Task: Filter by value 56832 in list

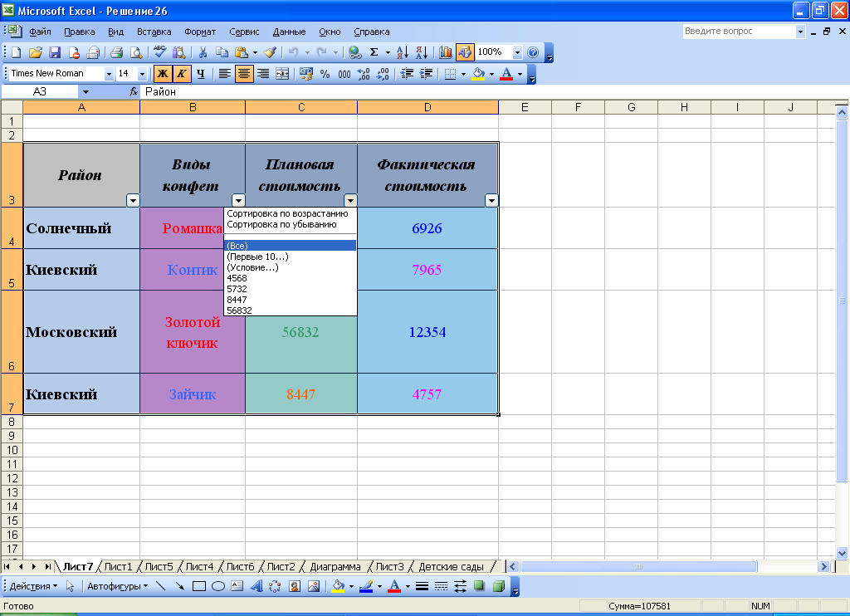Action: [290, 310]
